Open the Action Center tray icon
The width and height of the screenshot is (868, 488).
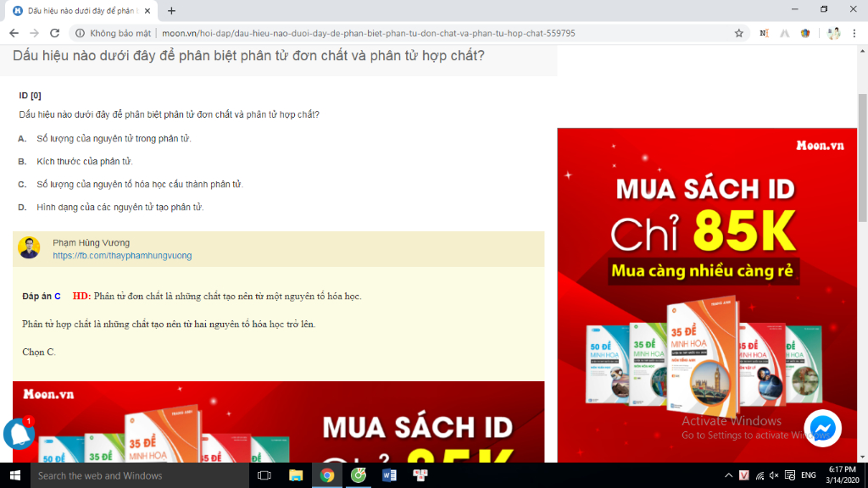(x=790, y=475)
